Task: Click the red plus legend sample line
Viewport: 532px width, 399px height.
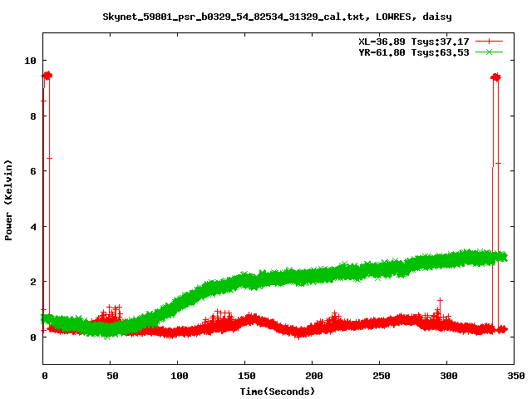Action: coord(489,42)
